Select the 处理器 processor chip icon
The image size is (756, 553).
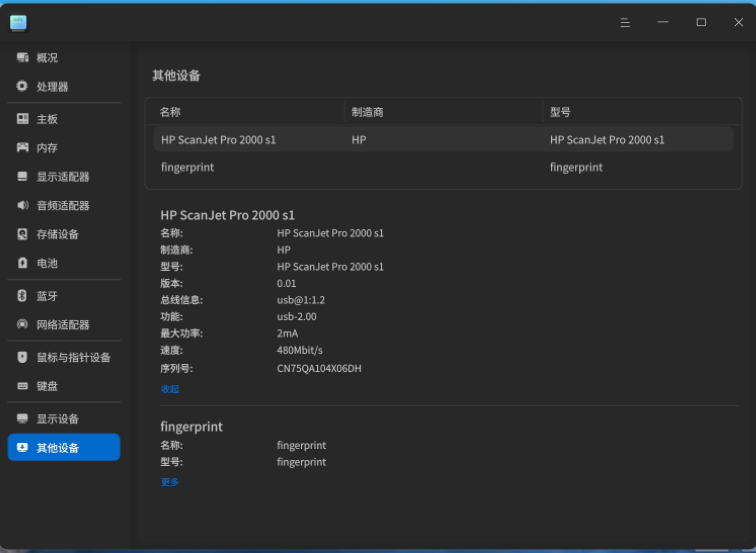22,87
